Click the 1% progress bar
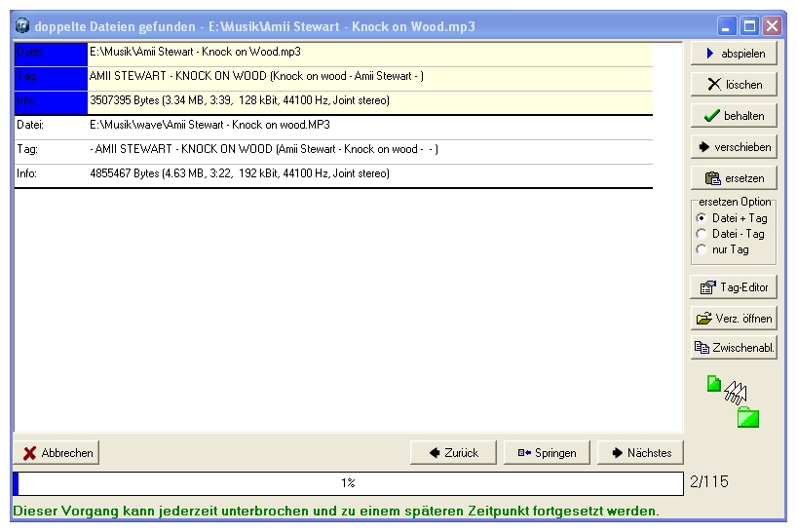 (348, 483)
